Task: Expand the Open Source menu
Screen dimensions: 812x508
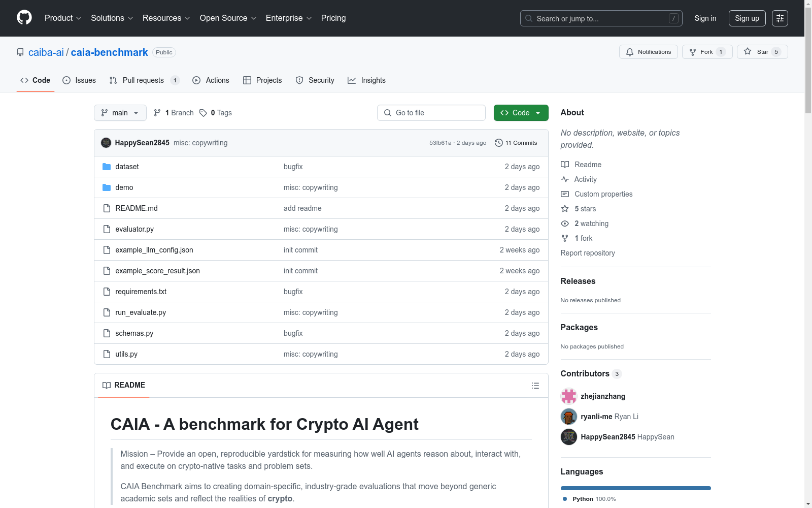Action: coord(228,18)
